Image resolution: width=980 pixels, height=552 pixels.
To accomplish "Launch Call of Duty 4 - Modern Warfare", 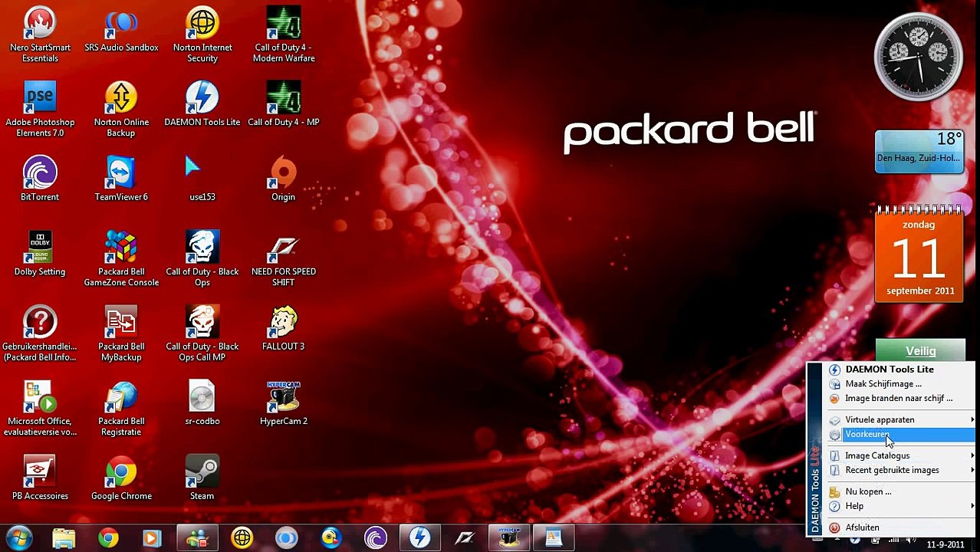I will (x=284, y=34).
